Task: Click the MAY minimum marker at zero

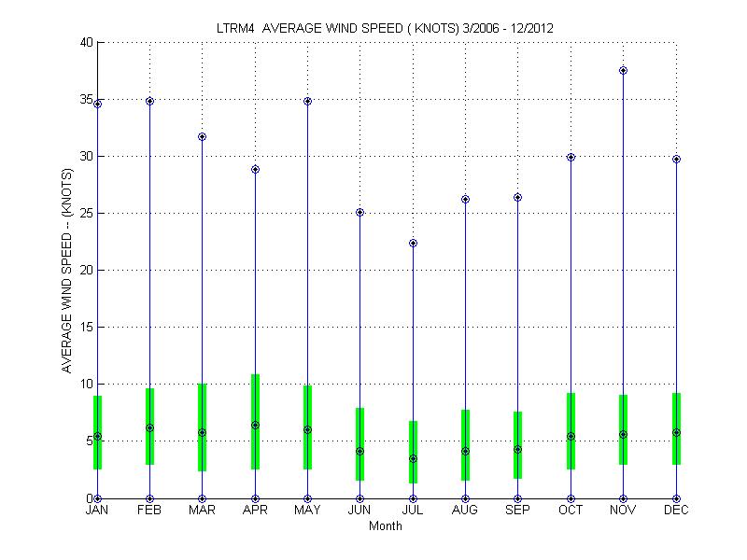Action: pyautogui.click(x=308, y=498)
